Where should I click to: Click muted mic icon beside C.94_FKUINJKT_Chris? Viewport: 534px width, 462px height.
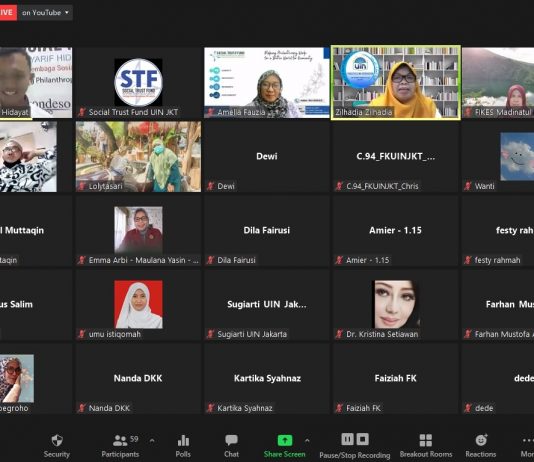(339, 186)
